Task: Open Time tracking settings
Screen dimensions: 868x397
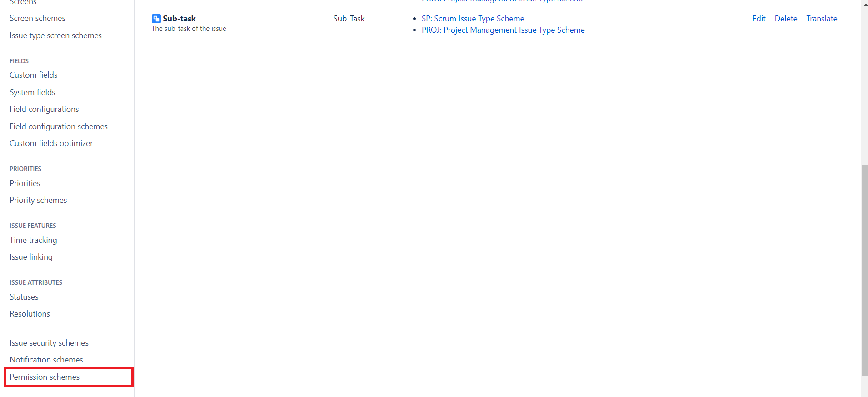Action: tap(33, 240)
